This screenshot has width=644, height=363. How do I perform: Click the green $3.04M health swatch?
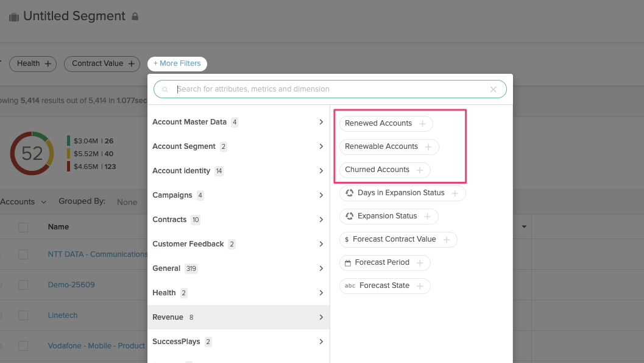click(x=69, y=140)
